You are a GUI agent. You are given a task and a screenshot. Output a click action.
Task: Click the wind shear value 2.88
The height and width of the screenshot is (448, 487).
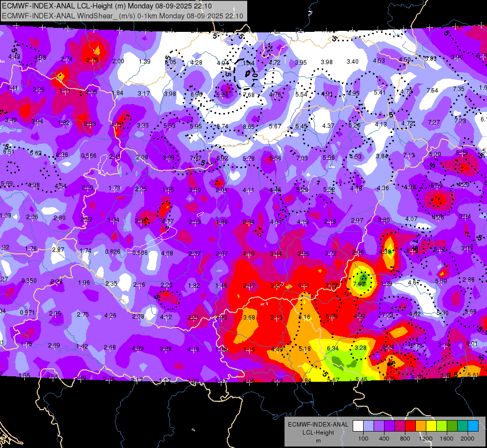[469, 280]
